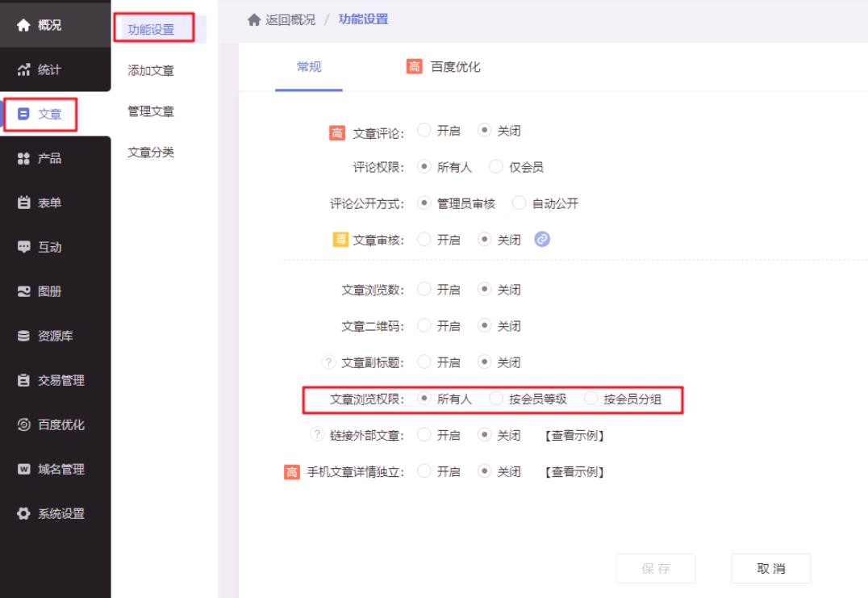Select 按会员等级 for 文章浏览权限
Viewport: 868px width, 598px height.
[497, 399]
